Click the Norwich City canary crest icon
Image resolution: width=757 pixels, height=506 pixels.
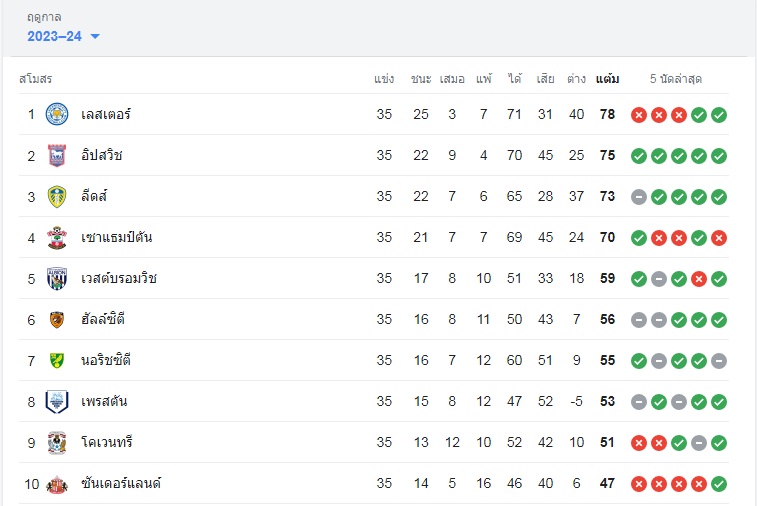(57, 361)
